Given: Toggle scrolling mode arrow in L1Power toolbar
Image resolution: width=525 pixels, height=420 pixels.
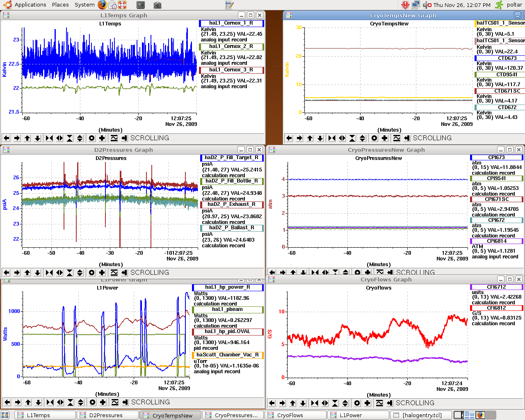Looking at the screenshot, I should click(x=125, y=402).
